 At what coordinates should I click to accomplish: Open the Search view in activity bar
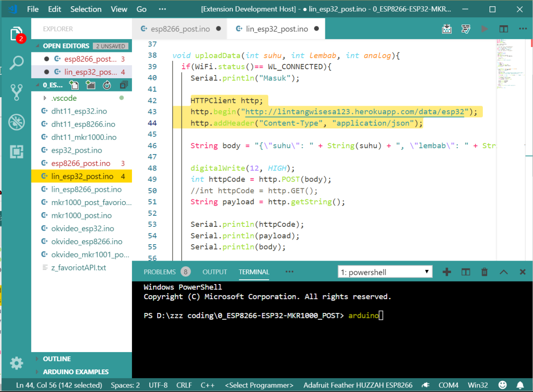point(16,63)
